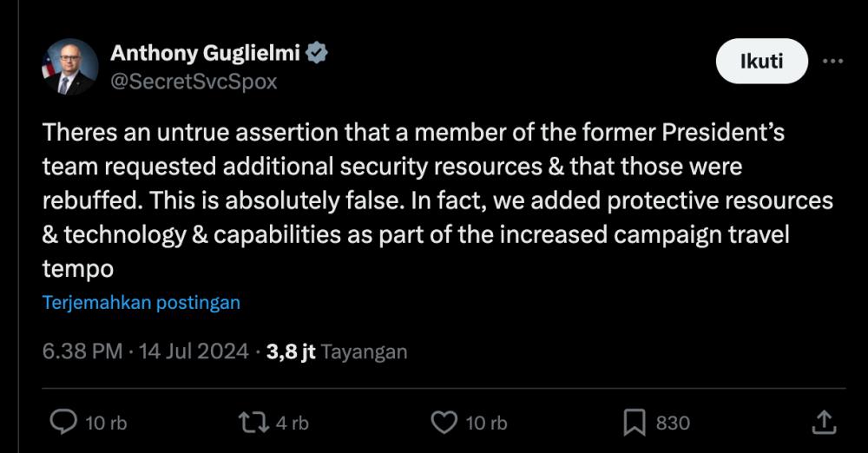This screenshot has height=453, width=868.
Task: Repost the tweet using the retweet icon
Action: pyautogui.click(x=253, y=423)
